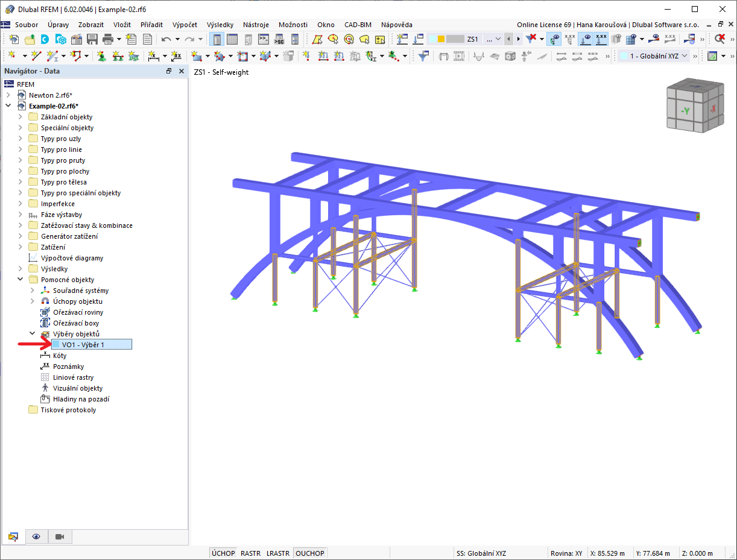Click the Online License 69 text
737x560 pixels.
[x=543, y=25]
